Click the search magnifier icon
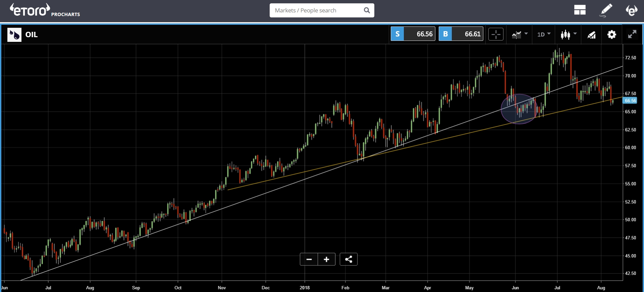 coord(367,10)
